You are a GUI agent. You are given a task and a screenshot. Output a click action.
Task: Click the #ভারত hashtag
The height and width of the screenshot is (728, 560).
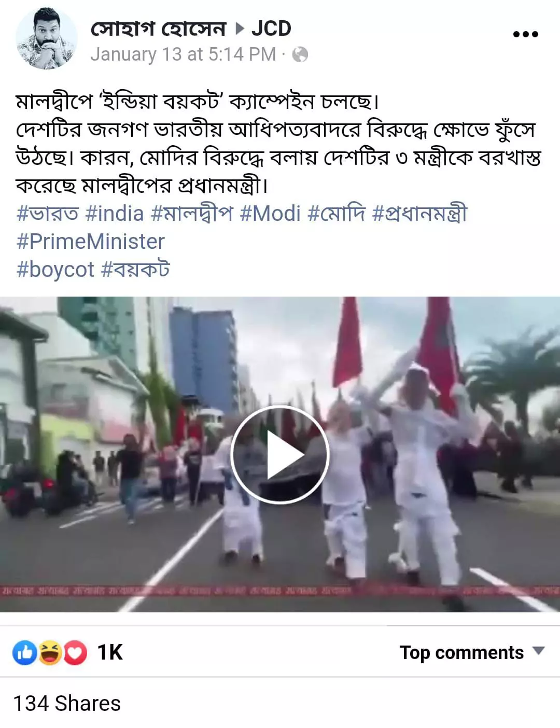(x=47, y=214)
